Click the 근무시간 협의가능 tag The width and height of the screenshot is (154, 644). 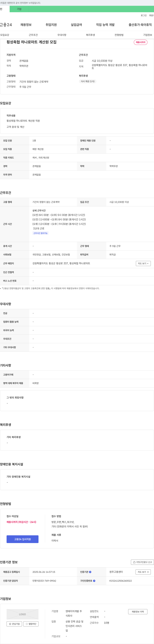(40, 233)
